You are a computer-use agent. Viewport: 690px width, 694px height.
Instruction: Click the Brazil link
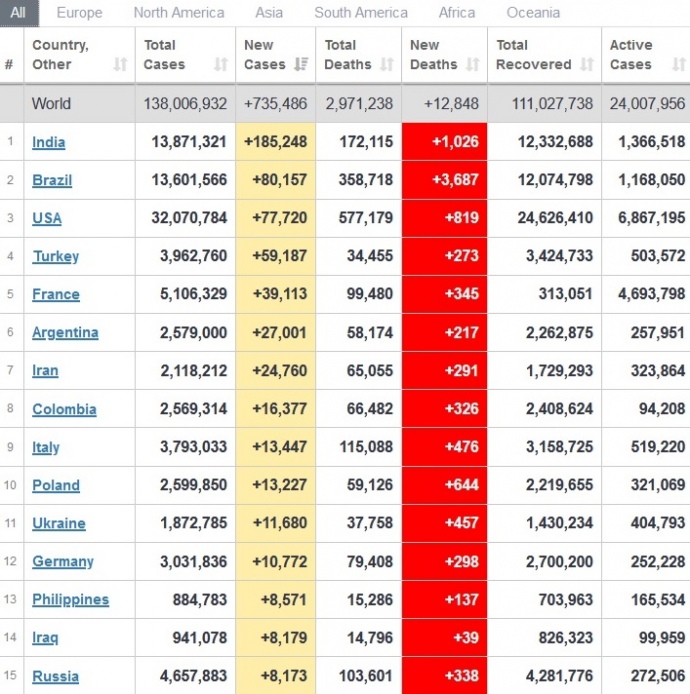tap(52, 180)
